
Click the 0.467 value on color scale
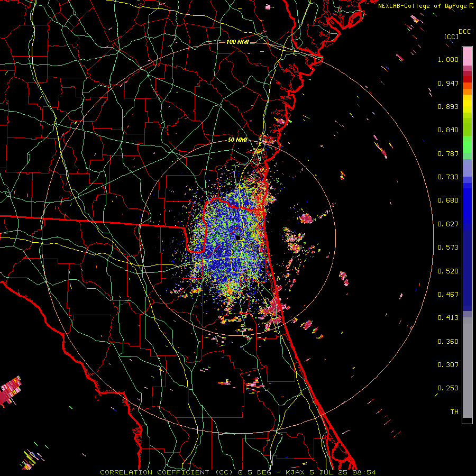click(448, 295)
